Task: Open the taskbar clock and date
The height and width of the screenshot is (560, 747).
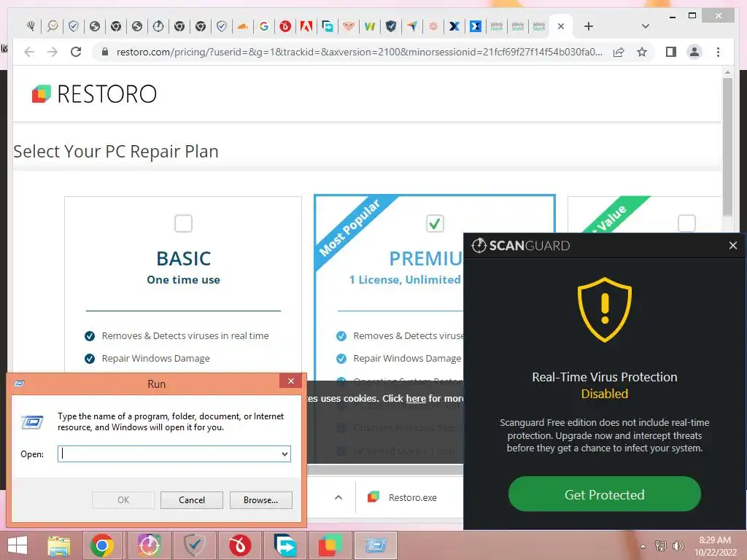Action: point(715,546)
